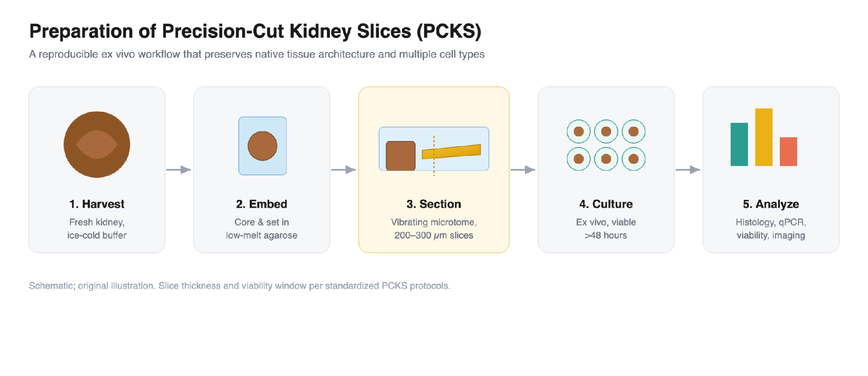Click the '1. Harvest' step heading
868x376 pixels.
pos(97,204)
